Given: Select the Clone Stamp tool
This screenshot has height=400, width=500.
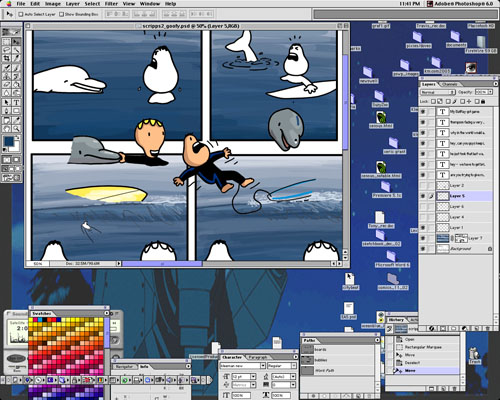Looking at the screenshot, I should [x=6, y=76].
